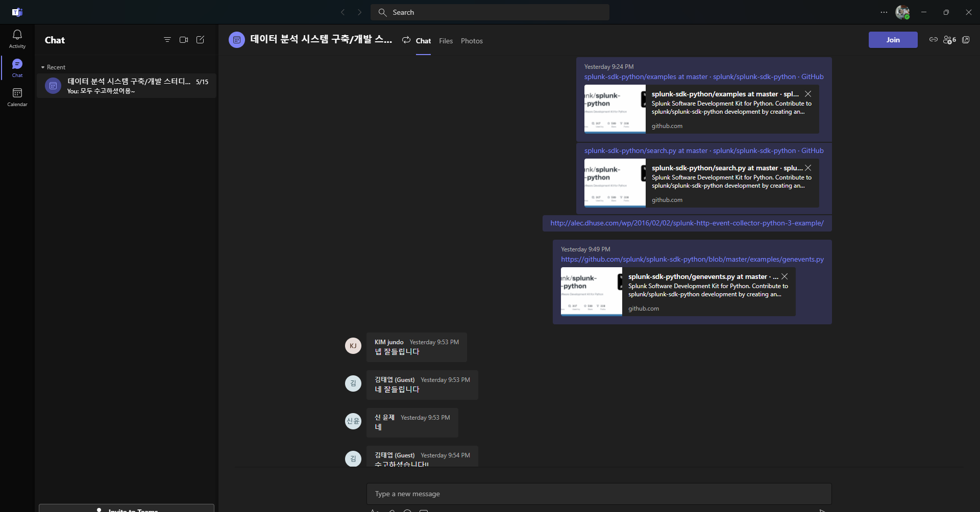Screen dimensions: 980x512
Task: Open the Calendar view
Action: 17,97
